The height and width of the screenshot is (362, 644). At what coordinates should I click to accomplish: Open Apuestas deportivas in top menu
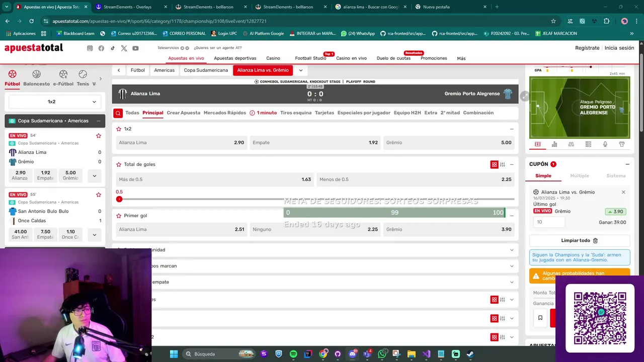pyautogui.click(x=235, y=58)
